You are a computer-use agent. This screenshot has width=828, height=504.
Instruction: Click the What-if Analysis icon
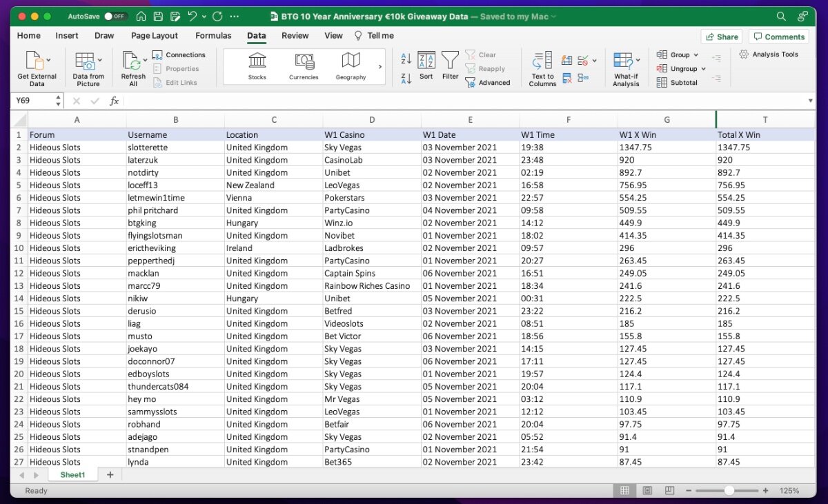click(x=624, y=61)
